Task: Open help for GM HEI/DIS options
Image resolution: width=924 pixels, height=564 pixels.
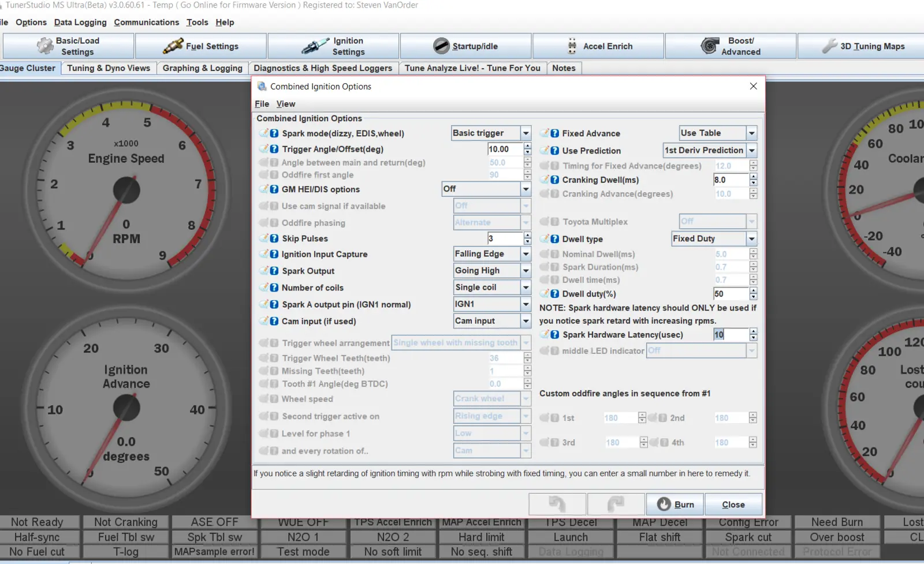Action: [x=274, y=189]
